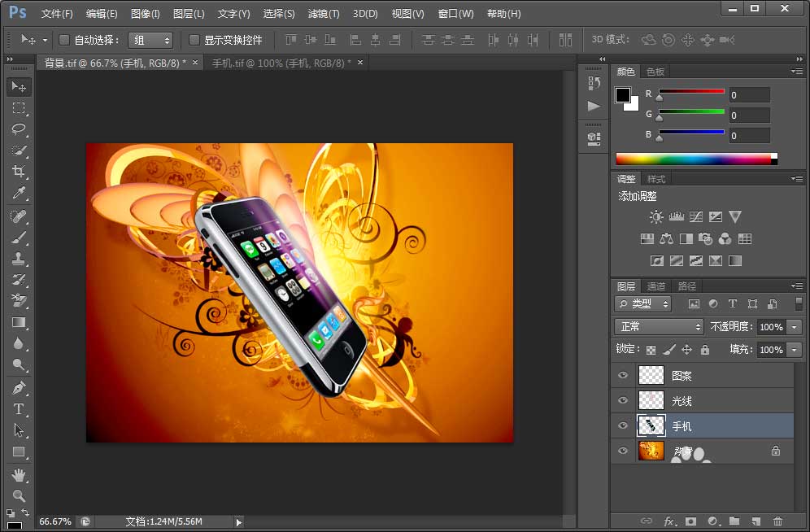The width and height of the screenshot is (810, 532).
Task: Create a new layer with the page icon
Action: [756, 521]
